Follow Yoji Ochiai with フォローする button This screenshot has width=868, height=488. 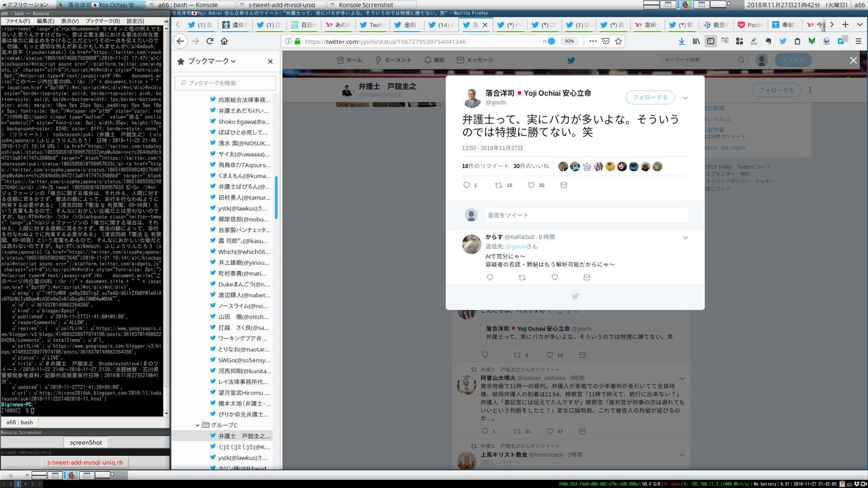tap(650, 98)
